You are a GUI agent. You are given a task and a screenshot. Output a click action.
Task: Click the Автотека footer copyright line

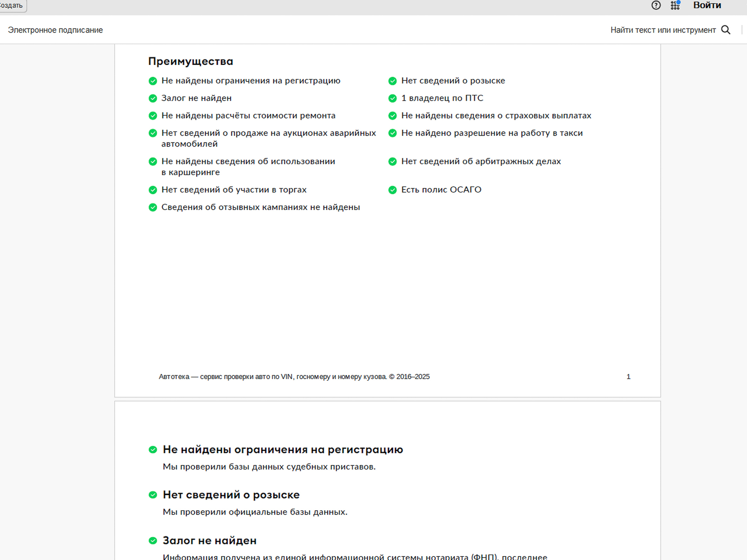[294, 376]
